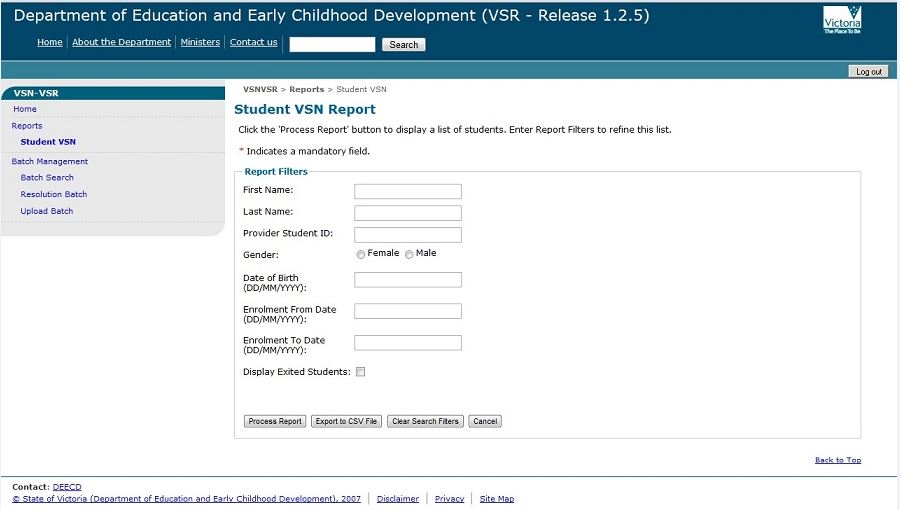Open the Contact us link

[x=253, y=42]
